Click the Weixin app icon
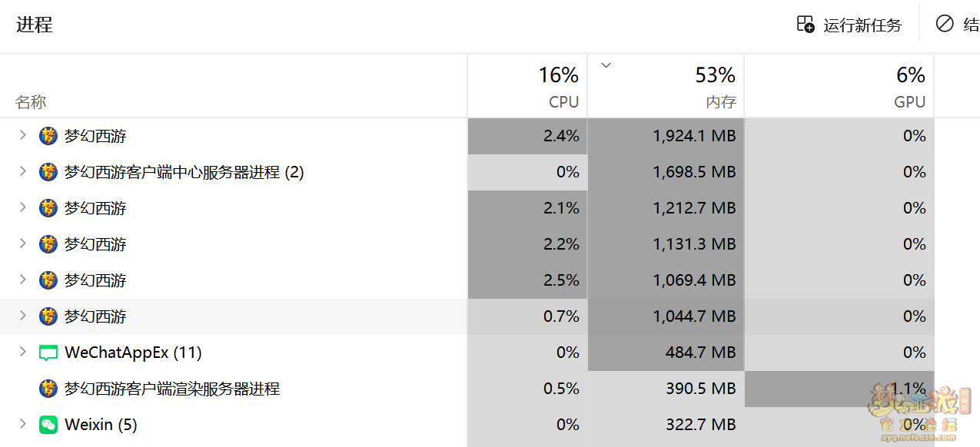 click(x=48, y=425)
